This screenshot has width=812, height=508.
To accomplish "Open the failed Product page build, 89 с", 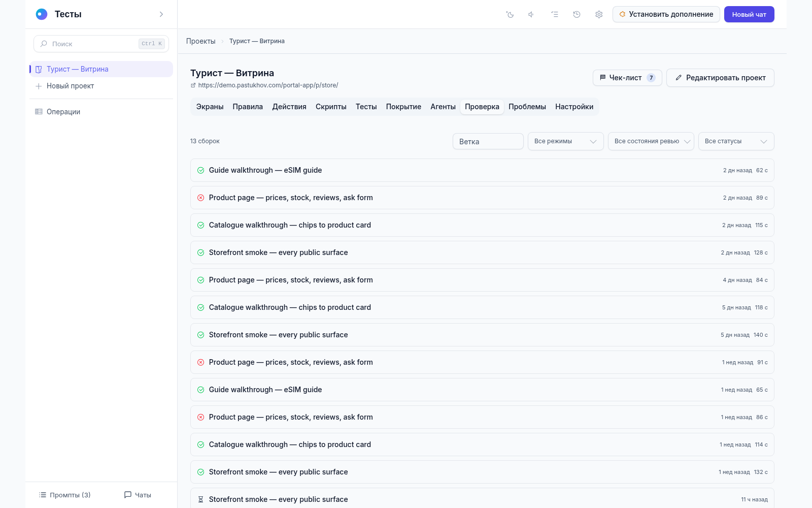I will click(482, 198).
